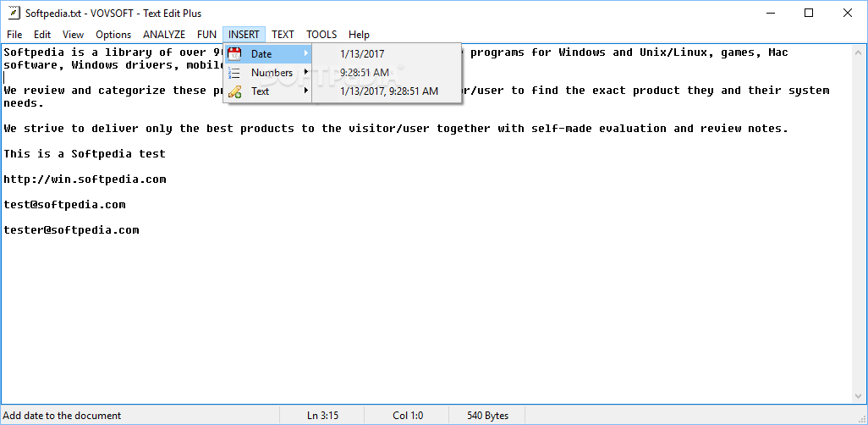Expand the Date submenu arrow
The height and width of the screenshot is (425, 868).
point(305,53)
